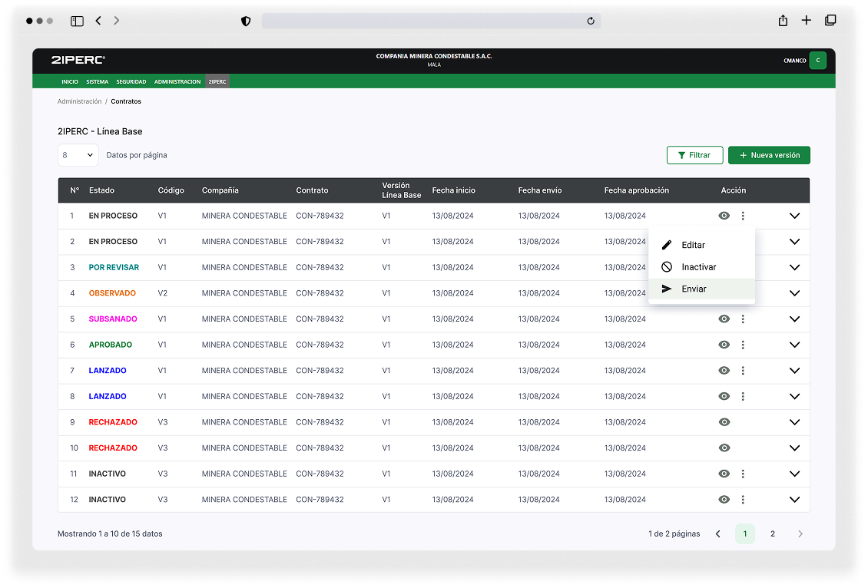Open three-dot menu for row 12
This screenshot has width=868, height=588.
(743, 500)
